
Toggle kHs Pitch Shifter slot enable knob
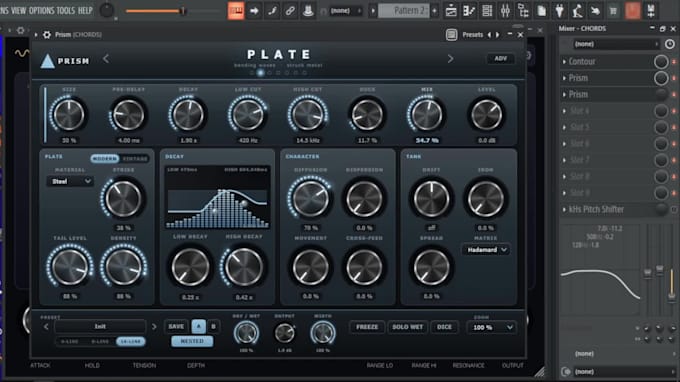(x=661, y=209)
